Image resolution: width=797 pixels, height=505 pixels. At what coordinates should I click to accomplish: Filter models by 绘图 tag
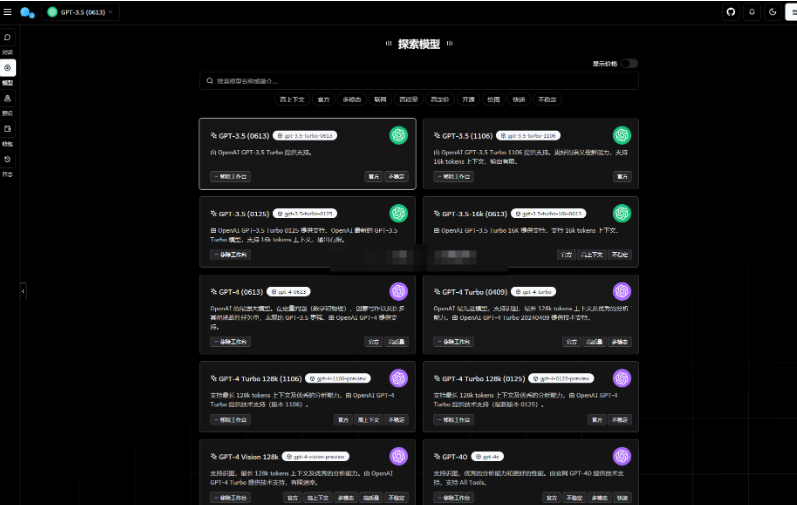[494, 100]
